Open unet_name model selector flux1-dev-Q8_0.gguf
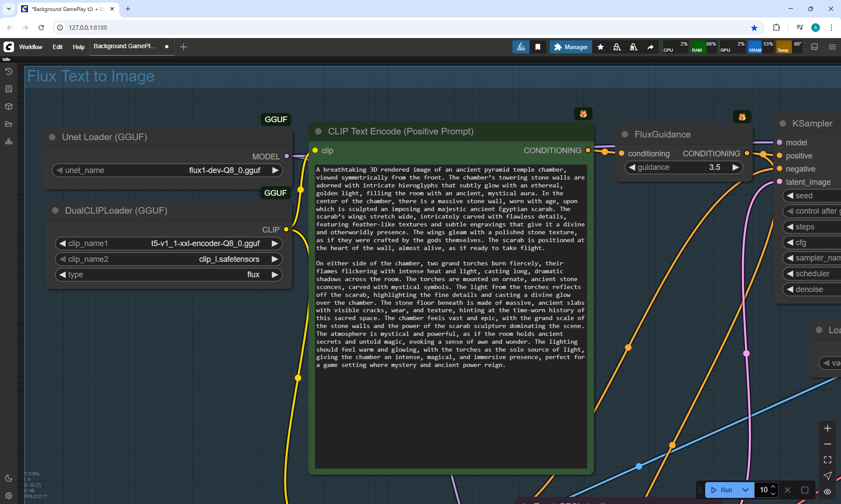Screen dimensions: 841x504 point(224,170)
